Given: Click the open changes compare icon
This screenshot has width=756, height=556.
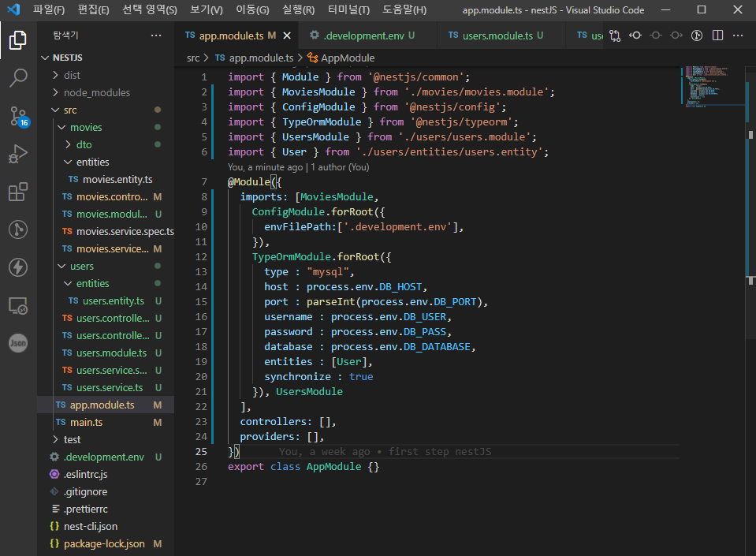Looking at the screenshot, I should pyautogui.click(x=615, y=35).
